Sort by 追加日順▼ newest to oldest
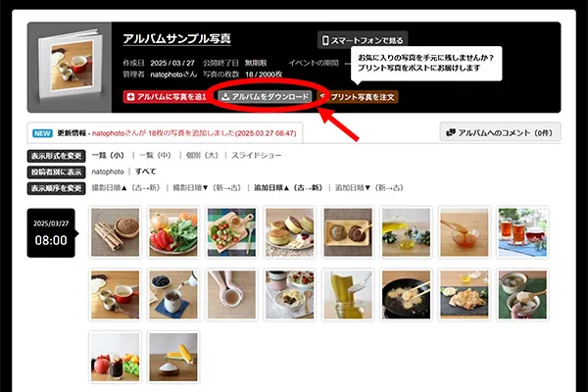588x392 pixels. pyautogui.click(x=368, y=187)
